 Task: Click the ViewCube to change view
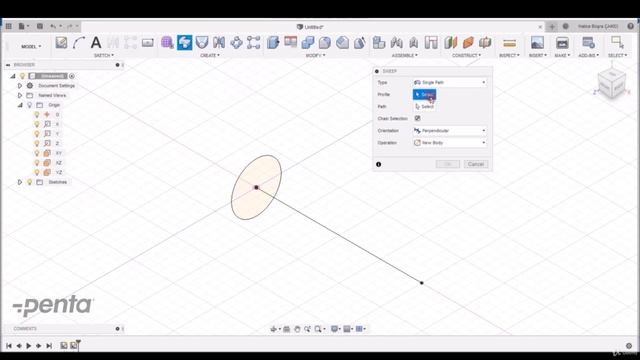tap(611, 84)
